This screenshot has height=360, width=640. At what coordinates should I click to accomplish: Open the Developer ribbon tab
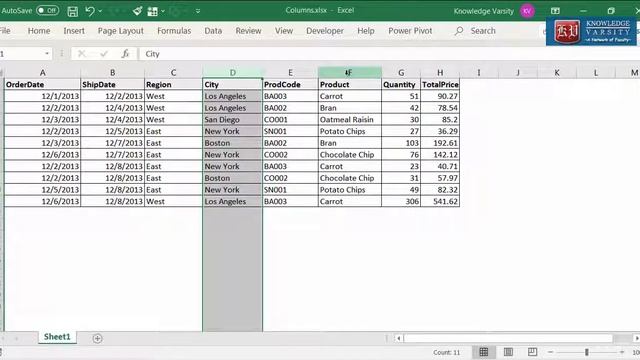tap(325, 31)
